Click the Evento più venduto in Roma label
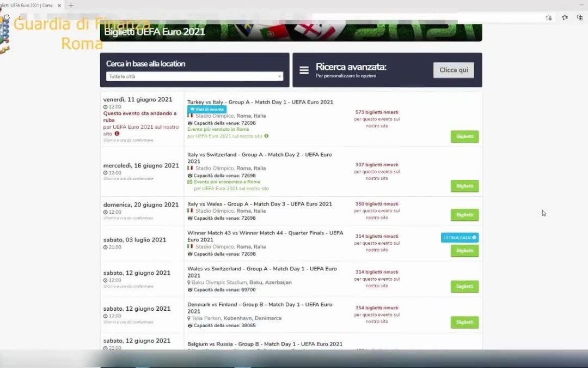 218,129
